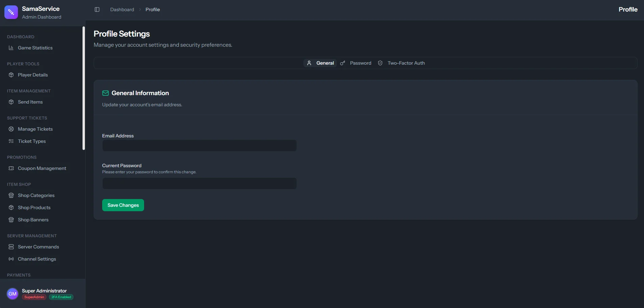644x308 pixels.
Task: Click the 2FA Enabled badge
Action: point(61,297)
